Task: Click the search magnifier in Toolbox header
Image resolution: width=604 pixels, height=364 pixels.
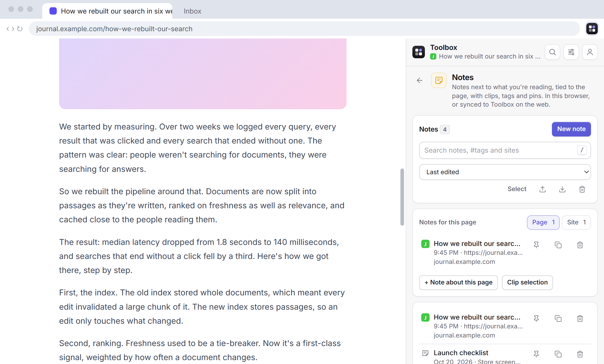Action: pos(552,52)
